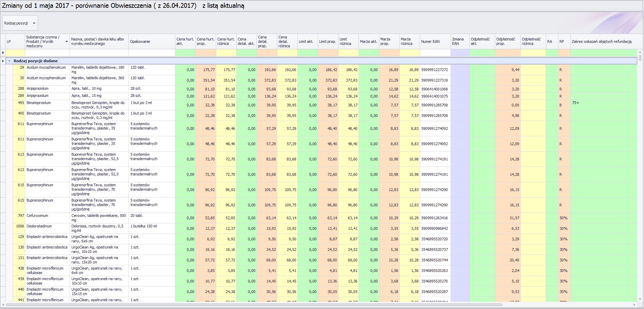Click the vertical scrollbar thumb
644x309 pixels.
[640, 58]
